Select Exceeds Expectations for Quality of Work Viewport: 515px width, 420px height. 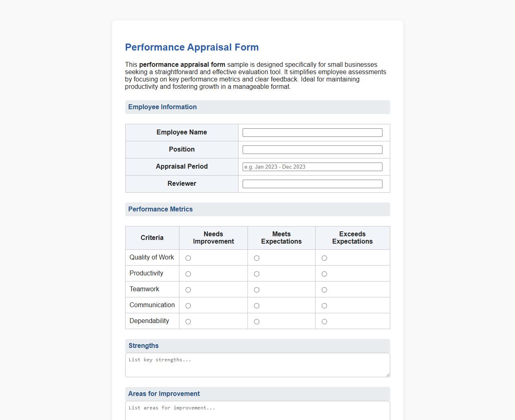[324, 257]
